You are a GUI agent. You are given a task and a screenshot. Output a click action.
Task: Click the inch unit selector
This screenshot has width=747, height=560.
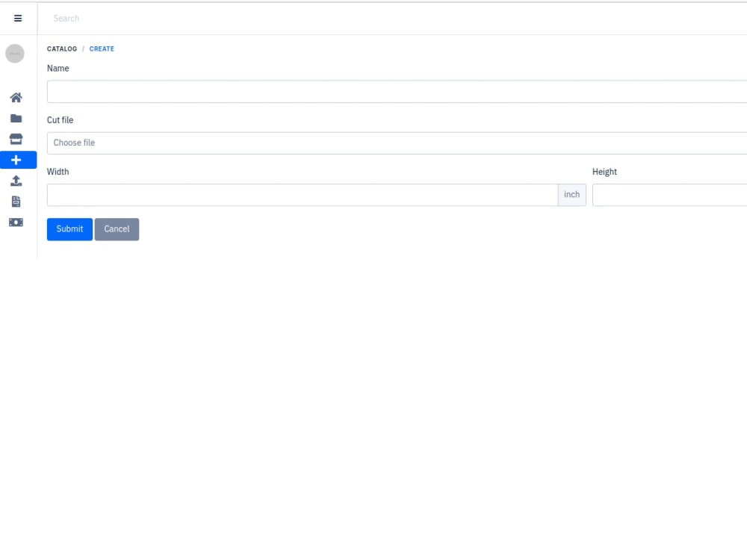pos(572,195)
